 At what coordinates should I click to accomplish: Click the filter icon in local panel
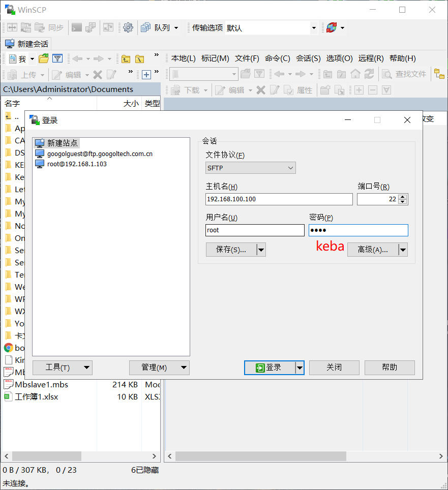(x=57, y=58)
